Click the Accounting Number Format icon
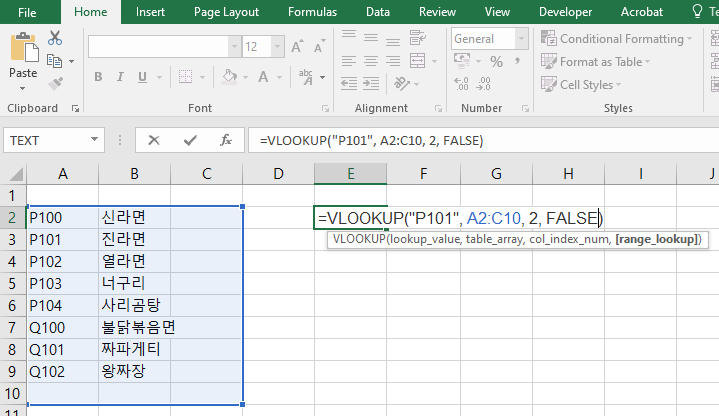This screenshot has height=416, width=719. click(x=462, y=61)
